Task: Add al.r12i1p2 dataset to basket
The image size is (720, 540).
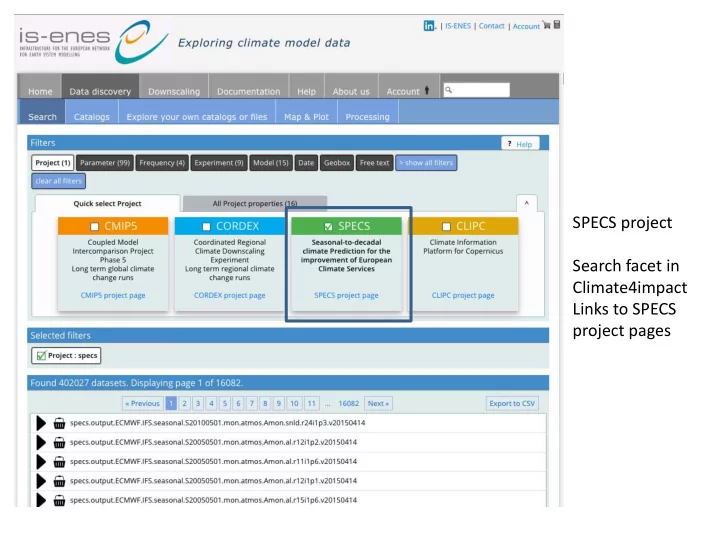Action: tap(59, 442)
